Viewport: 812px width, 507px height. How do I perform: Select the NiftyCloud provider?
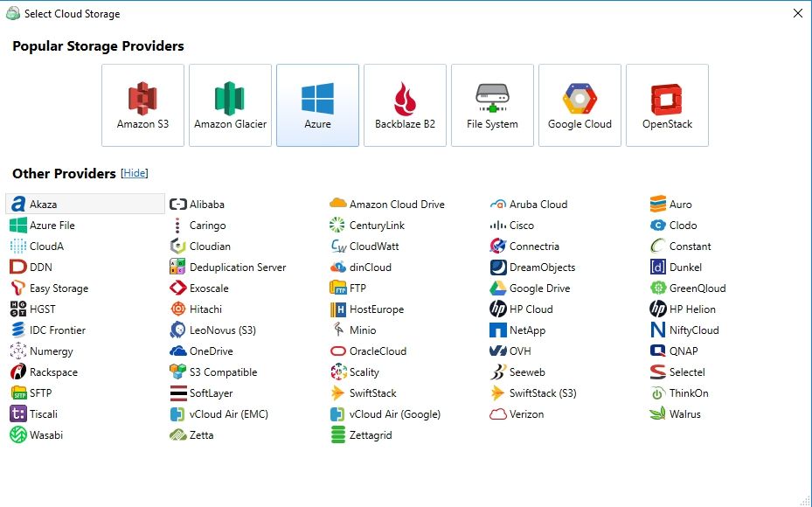[x=684, y=330]
